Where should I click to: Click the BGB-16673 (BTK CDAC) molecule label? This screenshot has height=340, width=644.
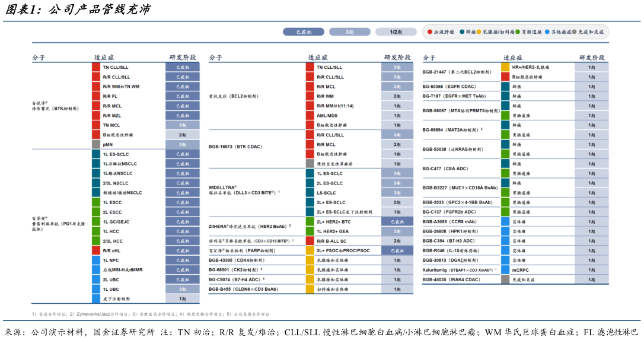(235, 147)
